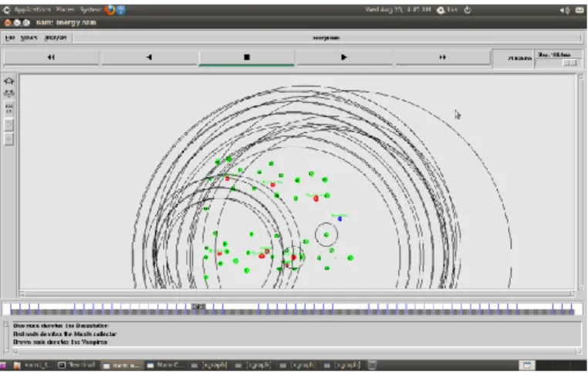Screen dimensions: 588x373
Task: Click the show desktop icon at bottom left
Action: coord(3,365)
